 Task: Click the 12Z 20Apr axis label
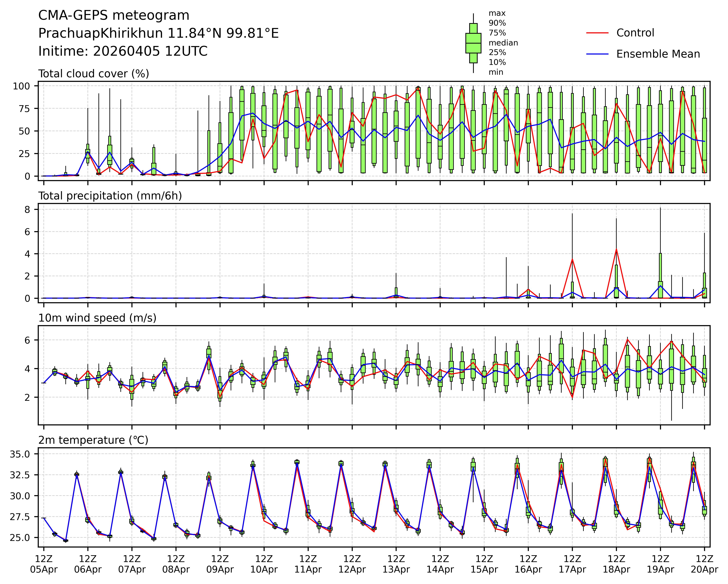pos(704,564)
